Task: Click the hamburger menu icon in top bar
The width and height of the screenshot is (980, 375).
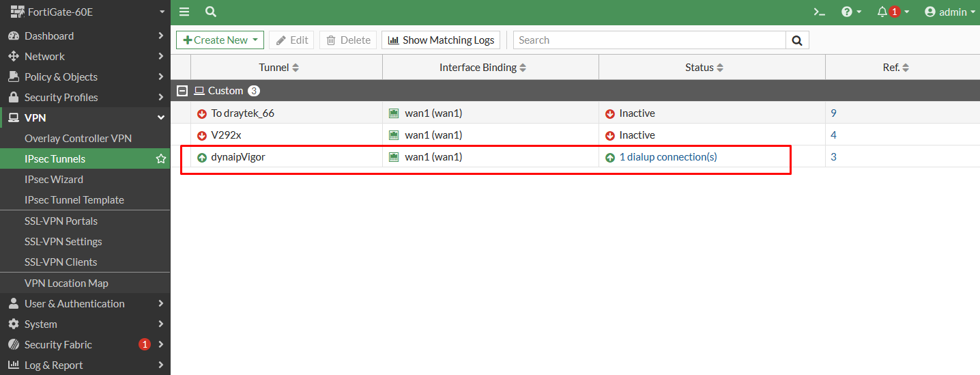Action: click(x=184, y=12)
